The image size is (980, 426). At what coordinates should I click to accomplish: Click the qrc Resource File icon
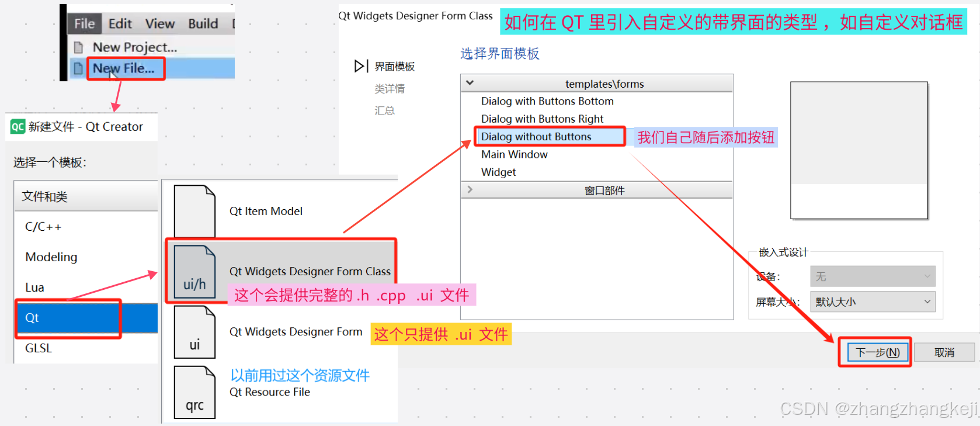(194, 392)
